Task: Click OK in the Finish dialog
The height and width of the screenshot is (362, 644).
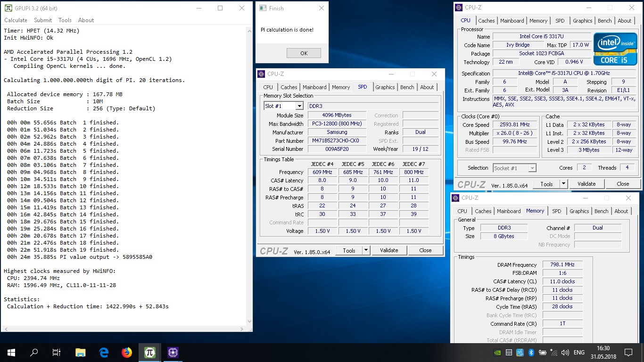Action: pyautogui.click(x=304, y=53)
